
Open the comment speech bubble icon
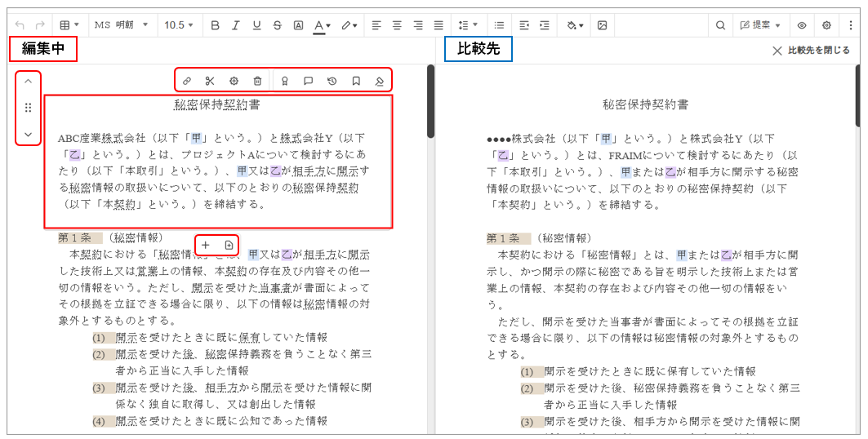point(308,81)
